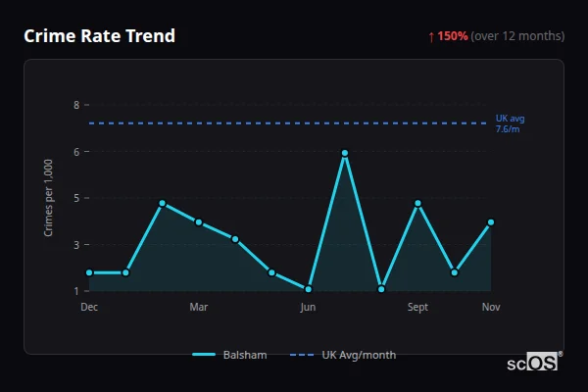This screenshot has width=588, height=392.
Task: Click the dashed UK average line
Action: [287, 123]
